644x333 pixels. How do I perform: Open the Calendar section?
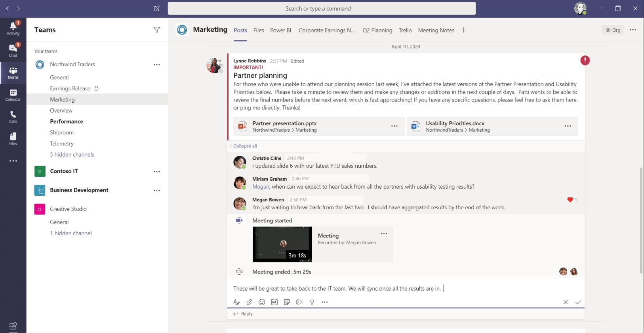point(13,95)
